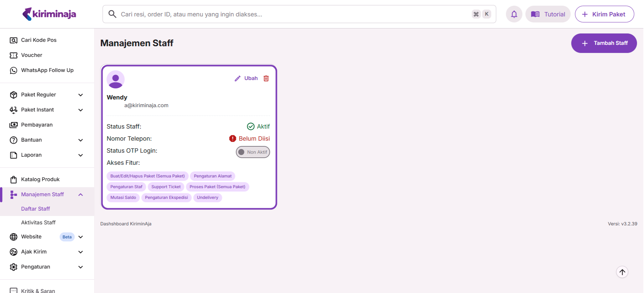The image size is (644, 293).
Task: Click the Tutorial book icon
Action: [535, 14]
